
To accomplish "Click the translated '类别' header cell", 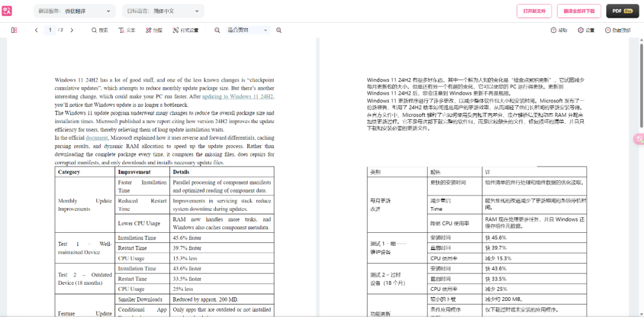I will [397, 172].
